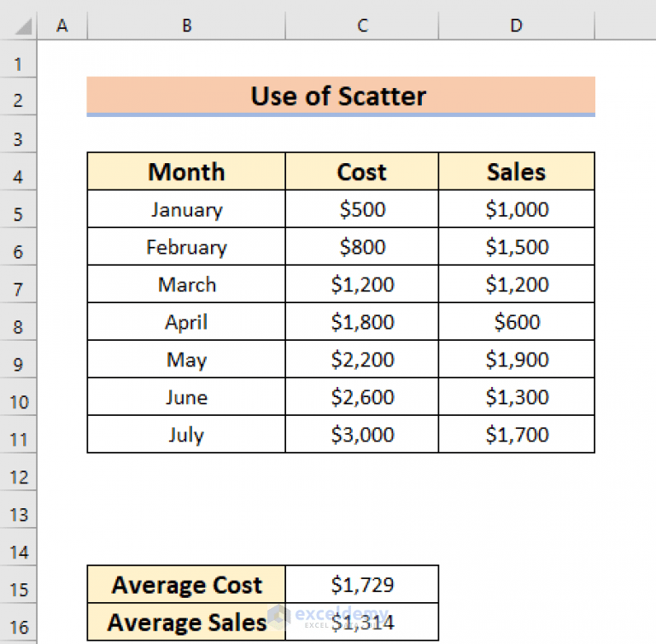The width and height of the screenshot is (656, 644).
Task: Click the Cost header cell
Action: point(362,172)
